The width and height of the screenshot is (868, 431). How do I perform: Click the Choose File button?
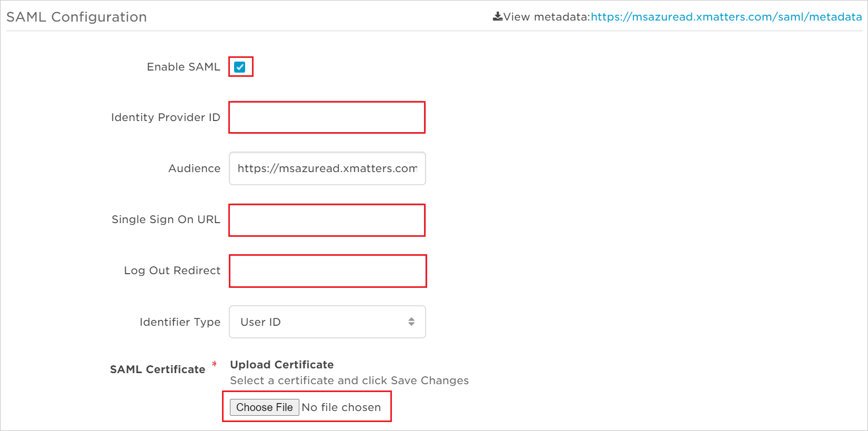tap(264, 407)
